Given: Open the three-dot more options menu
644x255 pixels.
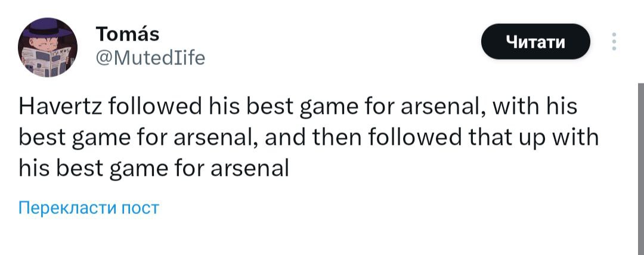Looking at the screenshot, I should [615, 42].
